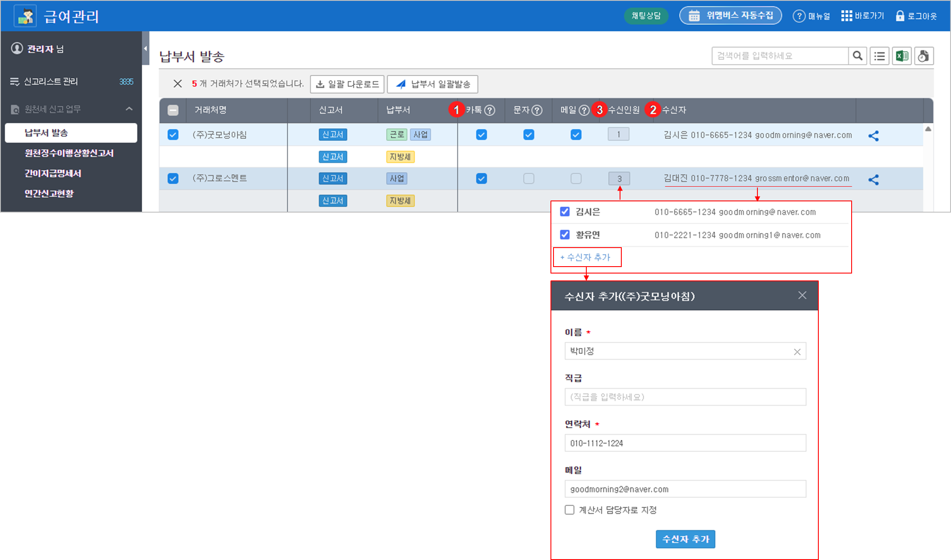Open the 메일 help question icon
Viewport: 951px width, 560px height.
[x=584, y=110]
